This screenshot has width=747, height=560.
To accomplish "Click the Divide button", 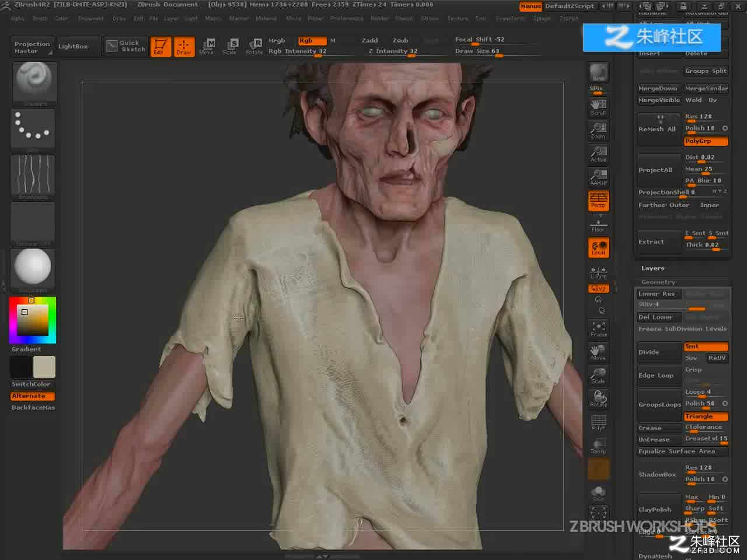I will 659,352.
